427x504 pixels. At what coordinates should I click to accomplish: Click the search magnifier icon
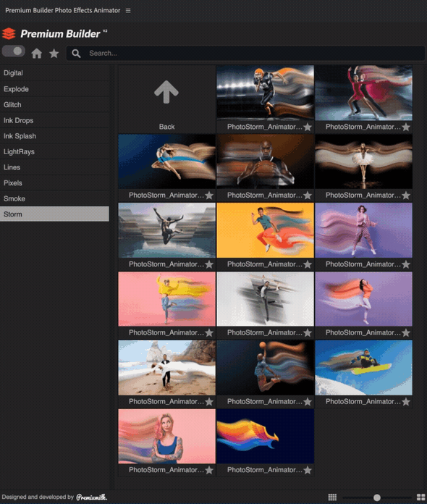click(76, 54)
